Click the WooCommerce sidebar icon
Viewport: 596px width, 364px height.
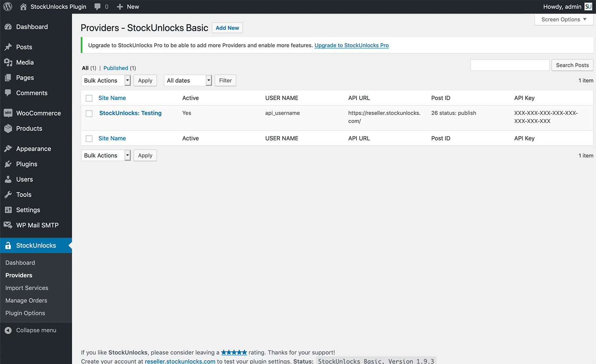pos(8,113)
